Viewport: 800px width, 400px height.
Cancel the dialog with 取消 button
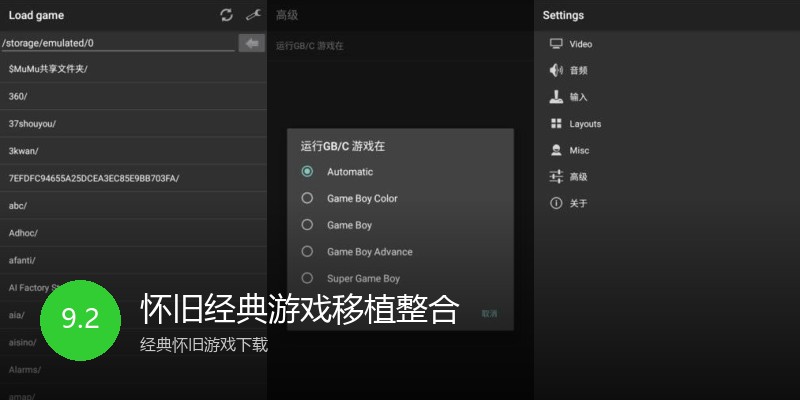point(489,313)
